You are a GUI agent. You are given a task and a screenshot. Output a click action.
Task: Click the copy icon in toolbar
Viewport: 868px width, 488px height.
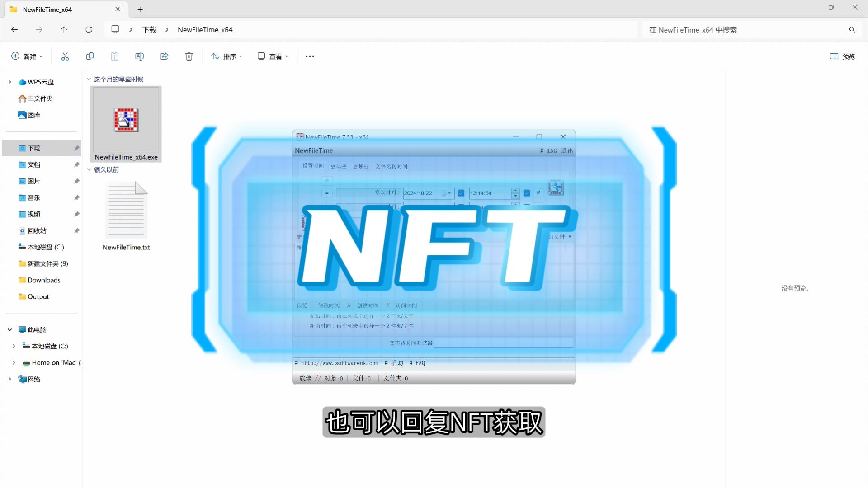pos(90,56)
